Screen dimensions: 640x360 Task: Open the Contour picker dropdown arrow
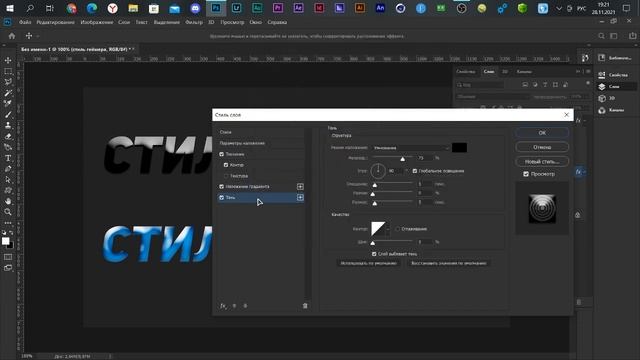[x=388, y=229]
